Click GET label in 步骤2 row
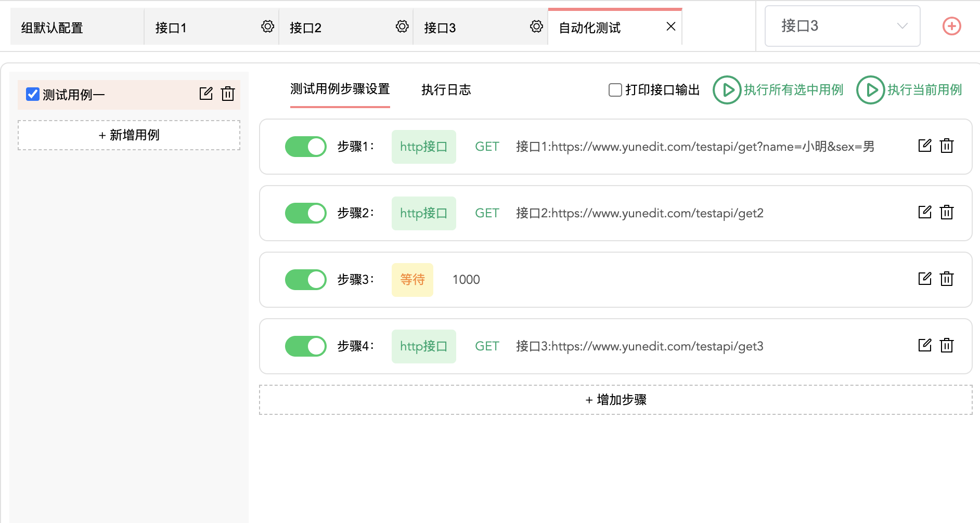Screen dimensions: 980x523 [x=487, y=213]
